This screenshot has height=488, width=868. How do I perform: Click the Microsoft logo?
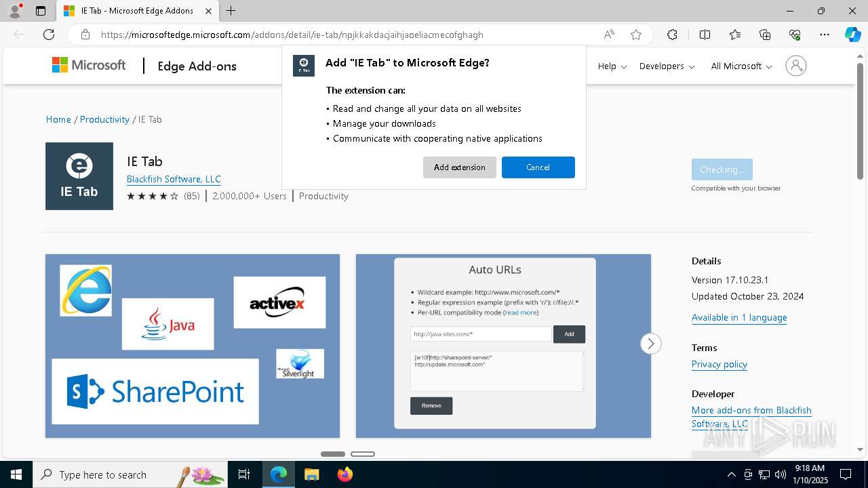[89, 65]
